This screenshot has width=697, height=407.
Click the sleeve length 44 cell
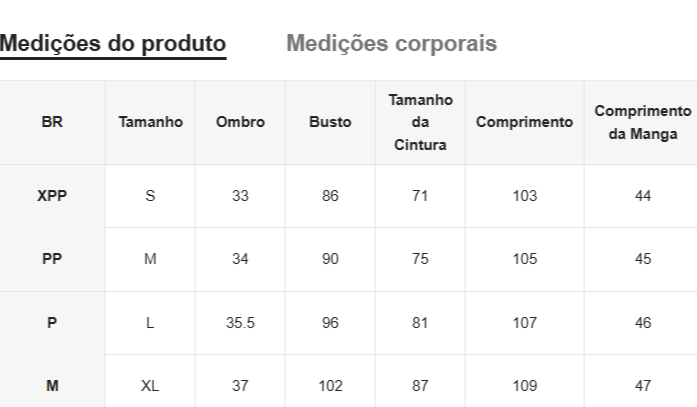[643, 196]
